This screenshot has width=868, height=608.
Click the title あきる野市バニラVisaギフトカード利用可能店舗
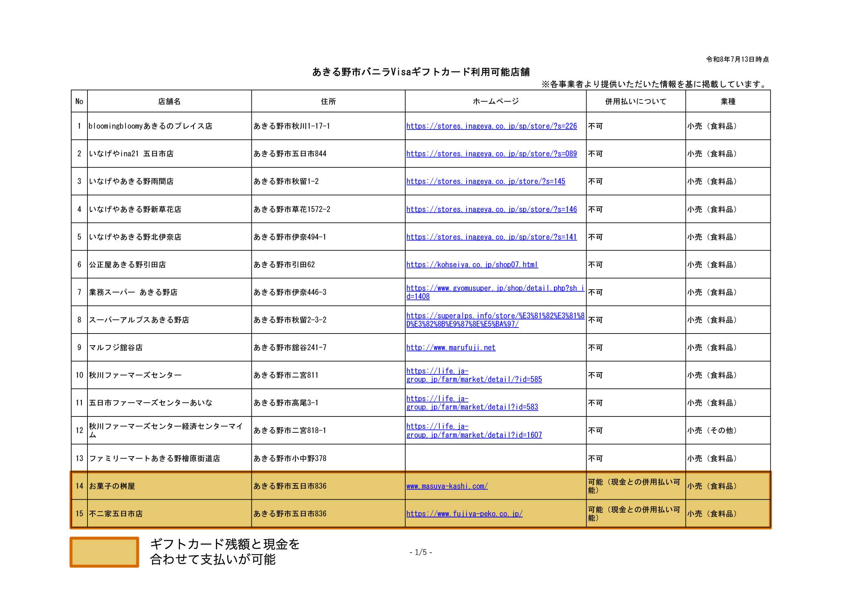421,72
